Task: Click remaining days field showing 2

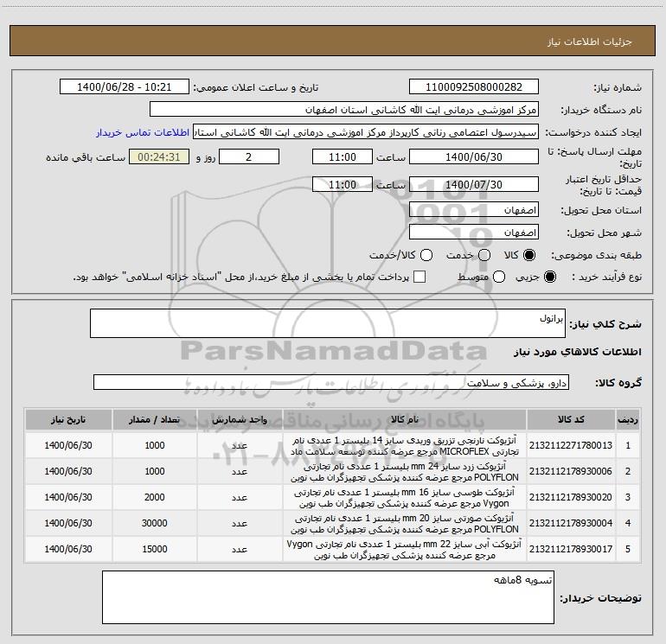Action: 249,156
